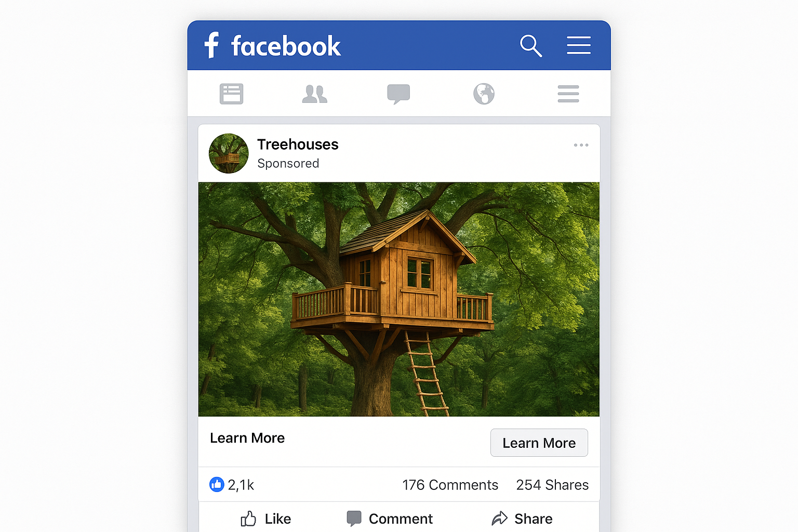Open the globe notifications tab
The image size is (798, 532).
tap(484, 94)
